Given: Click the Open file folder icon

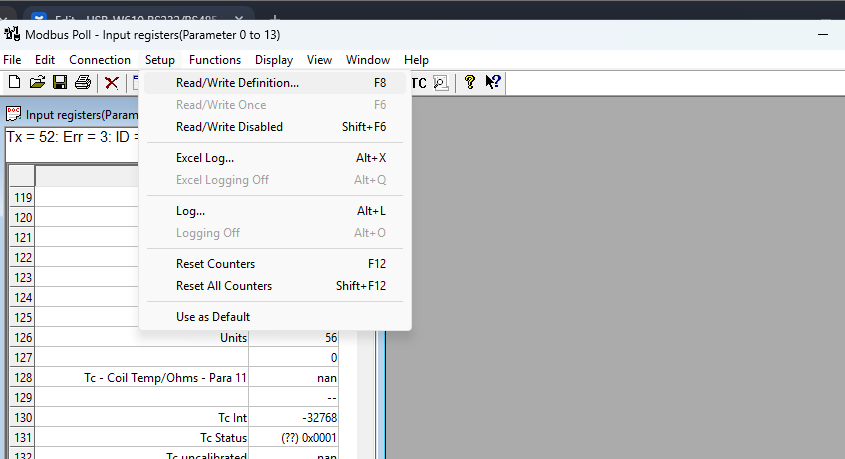Looking at the screenshot, I should click(x=37, y=82).
